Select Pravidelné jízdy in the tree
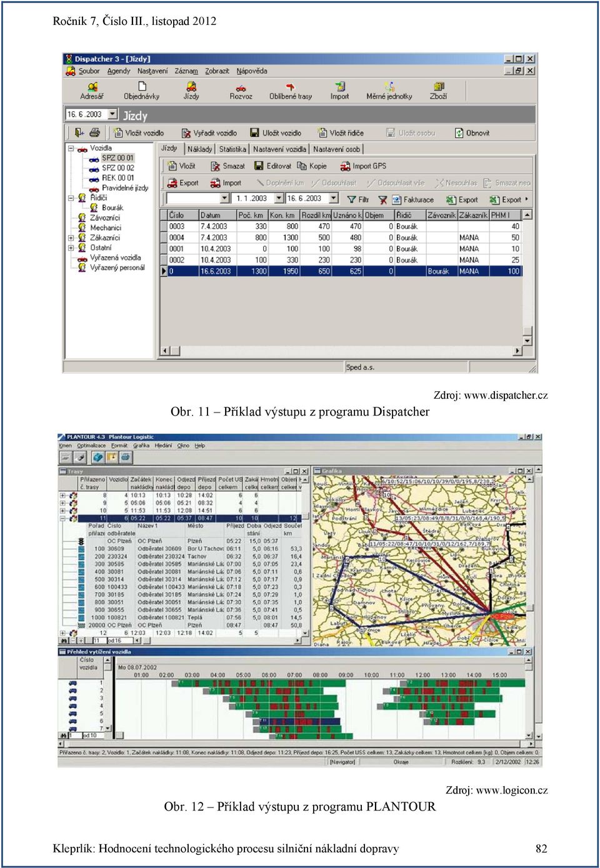The image size is (600, 868). (125, 188)
